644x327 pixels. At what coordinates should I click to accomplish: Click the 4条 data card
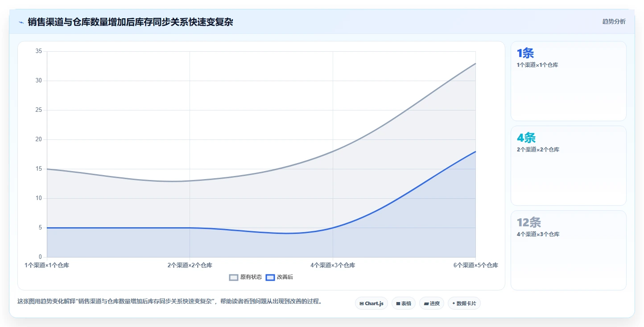pyautogui.click(x=569, y=166)
